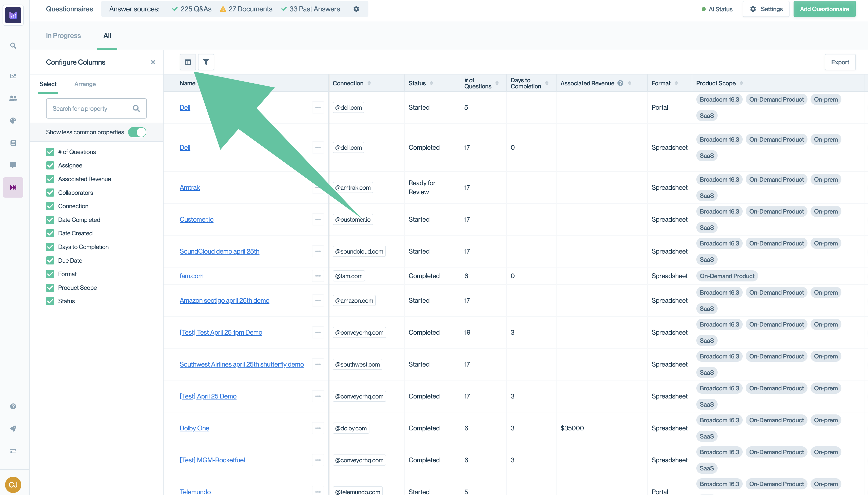Uncheck the Associated Revenue checkbox
868x495 pixels.
click(x=50, y=179)
